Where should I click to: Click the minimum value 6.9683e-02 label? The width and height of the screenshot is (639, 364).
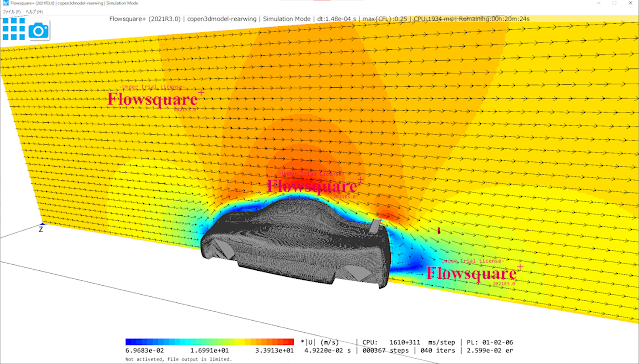pos(145,351)
